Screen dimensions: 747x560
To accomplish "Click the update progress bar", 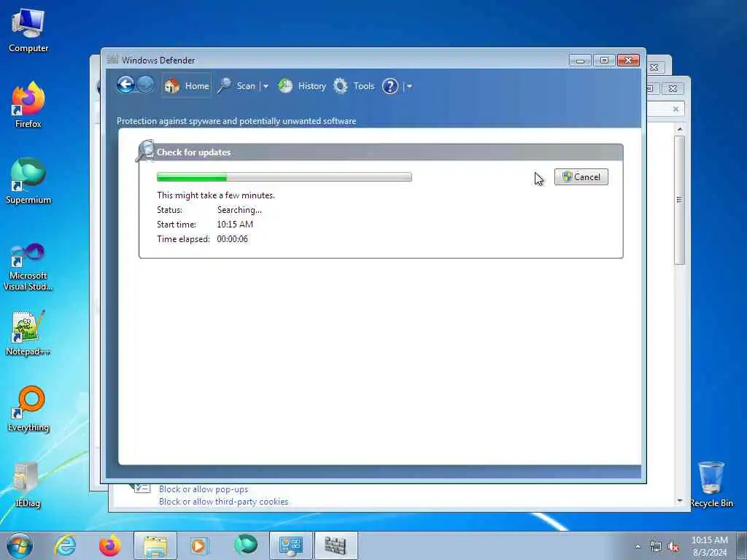I will click(x=285, y=177).
